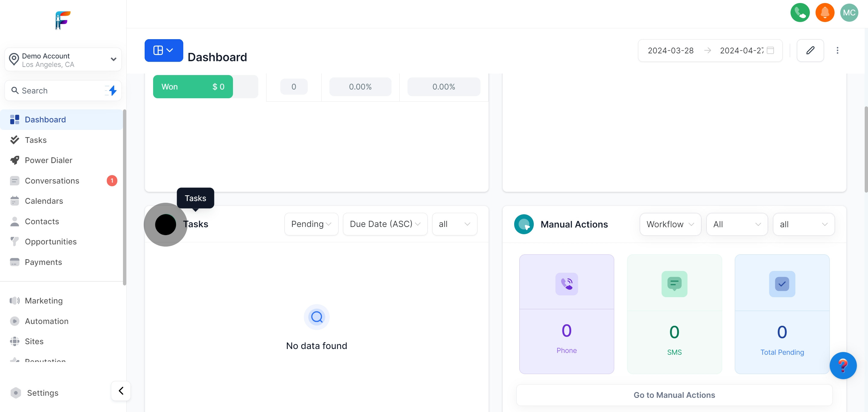This screenshot has height=412, width=868.
Task: Collapse sidebar with the left chevron
Action: tap(121, 391)
